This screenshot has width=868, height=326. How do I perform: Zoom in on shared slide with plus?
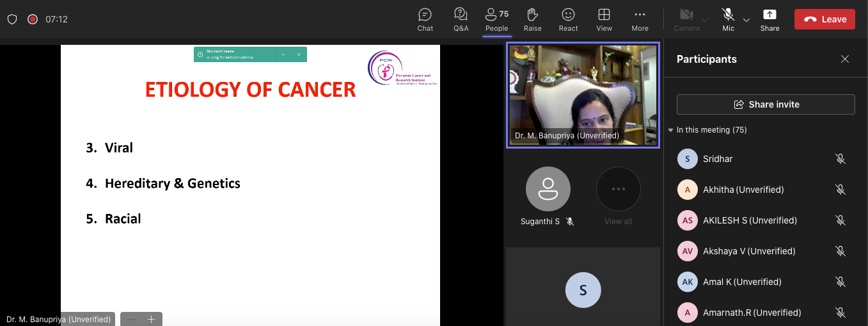tap(152, 319)
